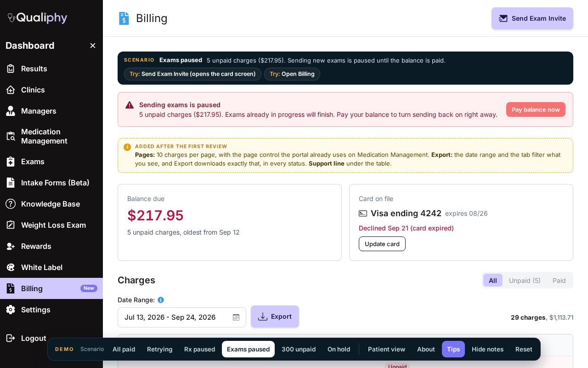This screenshot has height=368, width=588.
Task: Filter charges to Paid
Action: (x=559, y=280)
